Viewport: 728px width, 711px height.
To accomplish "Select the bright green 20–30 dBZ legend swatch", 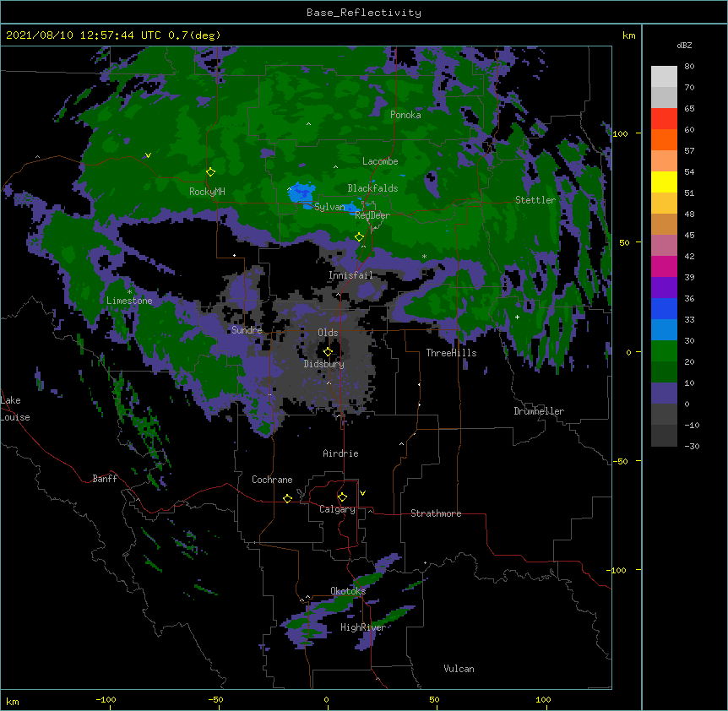I will pyautogui.click(x=664, y=351).
